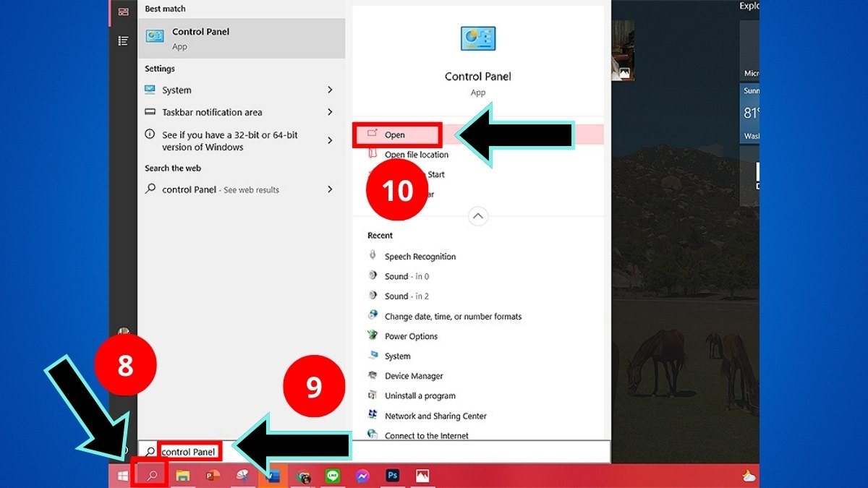Open Uninstall a program from Recent
The height and width of the screenshot is (488, 868).
pos(420,396)
